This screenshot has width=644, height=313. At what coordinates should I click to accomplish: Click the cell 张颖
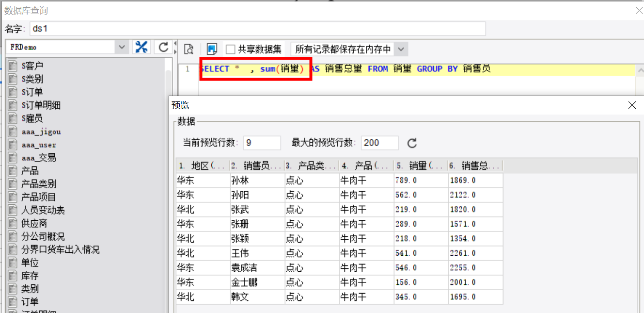pyautogui.click(x=257, y=239)
